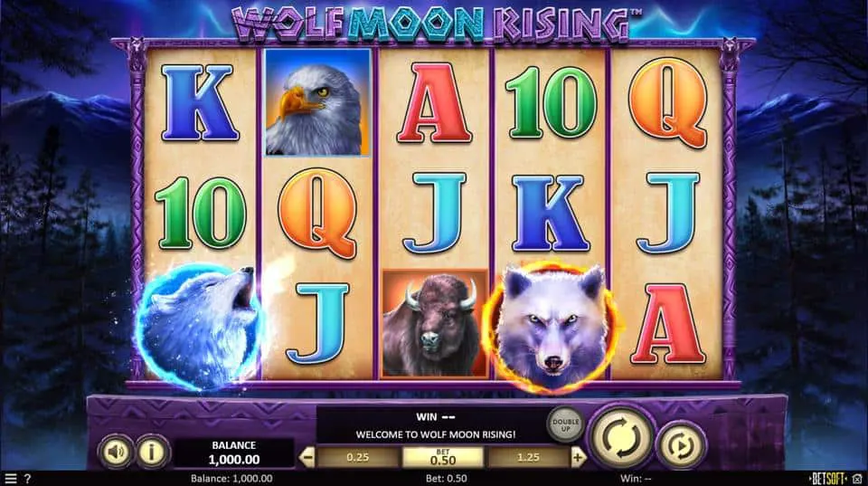Screen dimensions: 868x486
Task: Click the bison symbol on reel three
Action: (435, 324)
